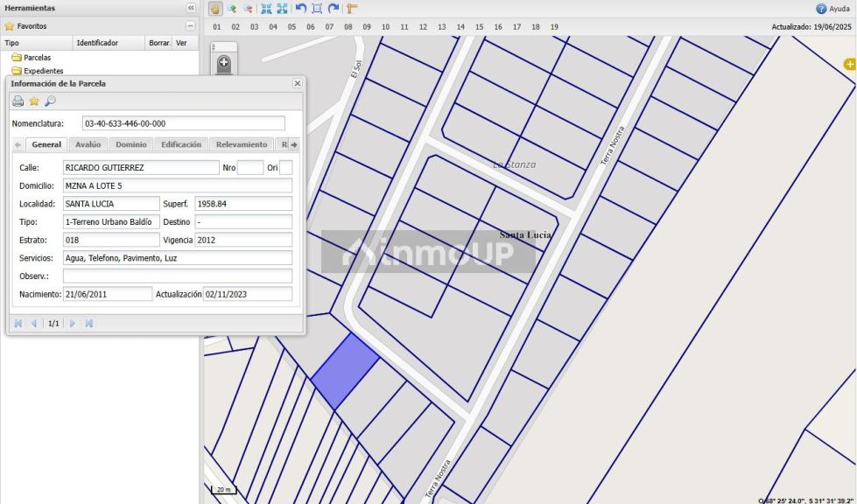Open the Dominio tab
This screenshot has height=504, width=857.
[x=131, y=144]
